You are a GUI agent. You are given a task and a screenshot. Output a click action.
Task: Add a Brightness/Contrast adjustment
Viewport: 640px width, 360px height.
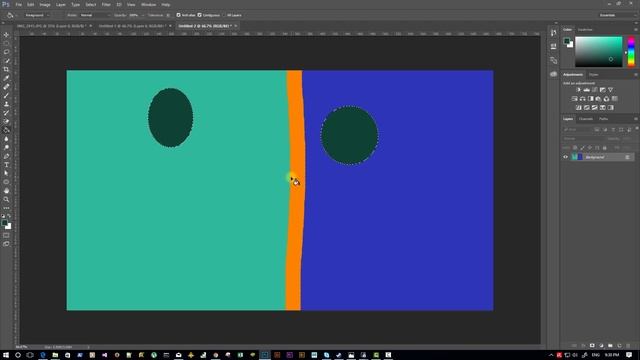578,90
